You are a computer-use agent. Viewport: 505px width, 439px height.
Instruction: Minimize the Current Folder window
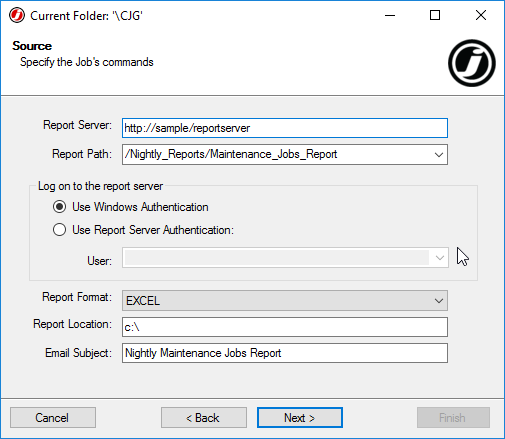(x=390, y=15)
